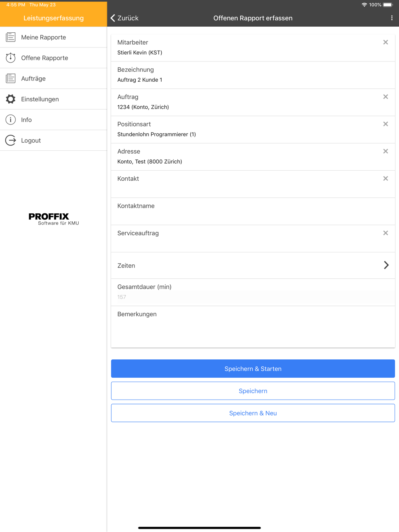This screenshot has height=532, width=399.
Task: Save and create new with Speichern & Neu
Action: point(253,413)
